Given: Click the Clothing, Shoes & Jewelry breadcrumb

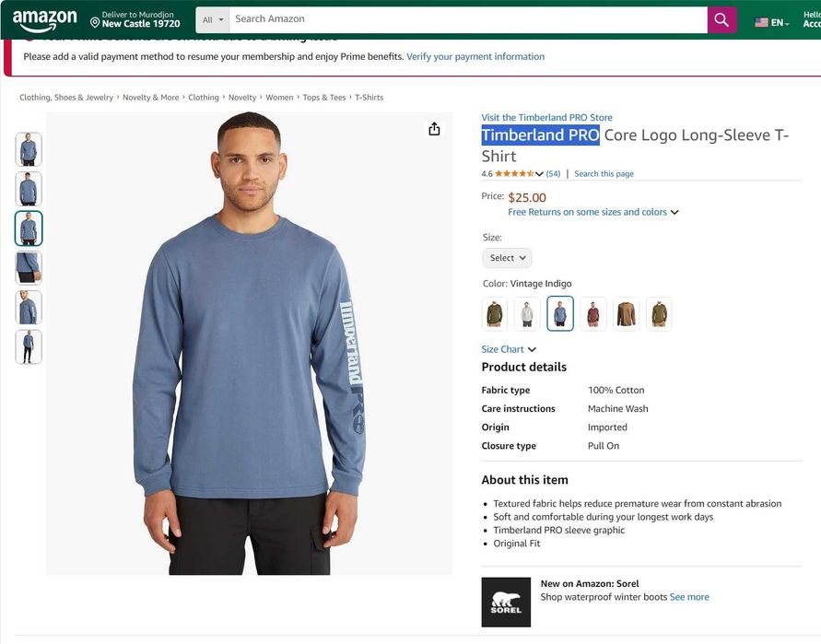Looking at the screenshot, I should pos(66,98).
